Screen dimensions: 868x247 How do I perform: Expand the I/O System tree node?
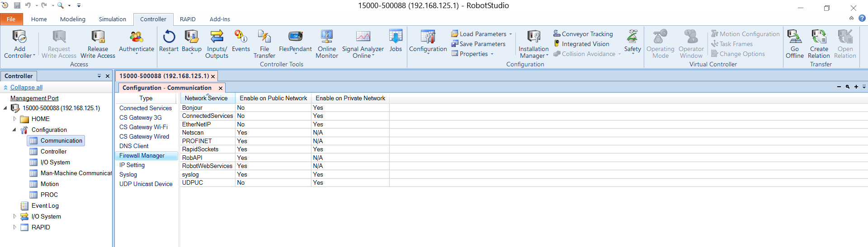(14, 216)
